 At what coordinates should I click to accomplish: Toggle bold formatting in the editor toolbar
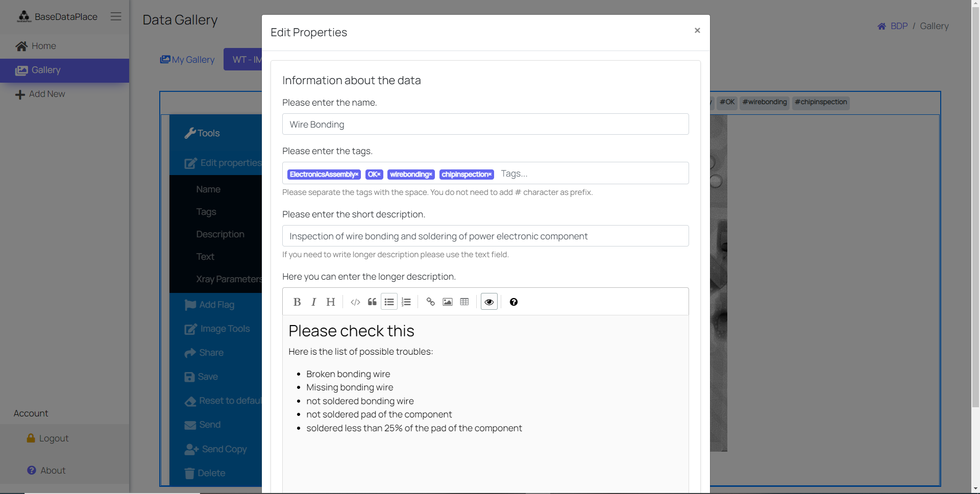297,302
